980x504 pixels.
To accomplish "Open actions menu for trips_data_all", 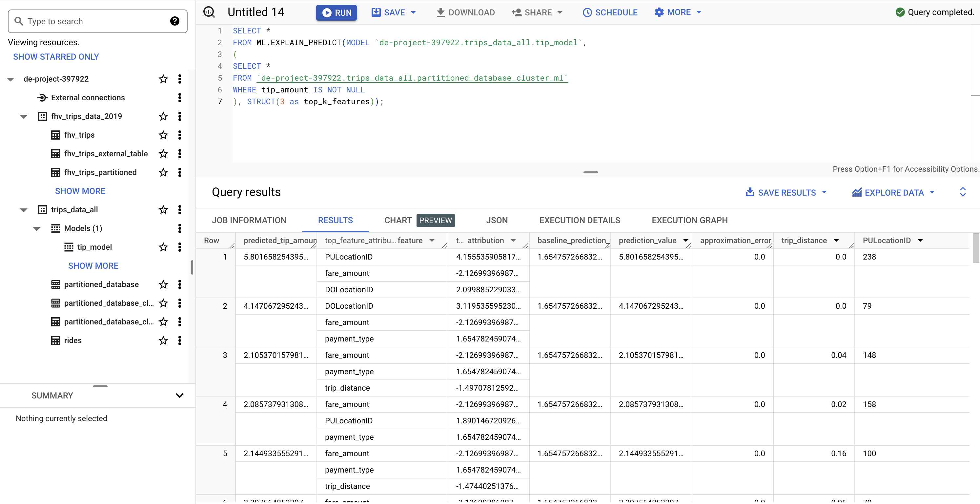I will click(x=179, y=210).
